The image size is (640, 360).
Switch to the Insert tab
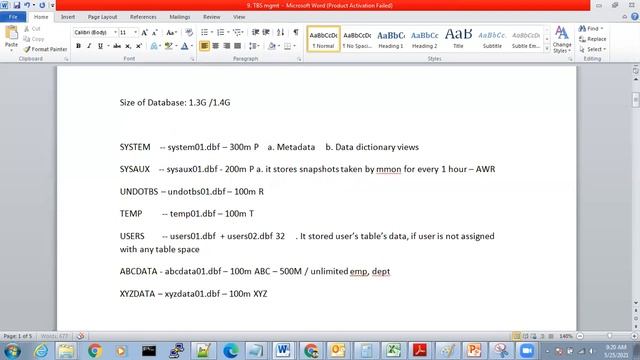point(68,17)
